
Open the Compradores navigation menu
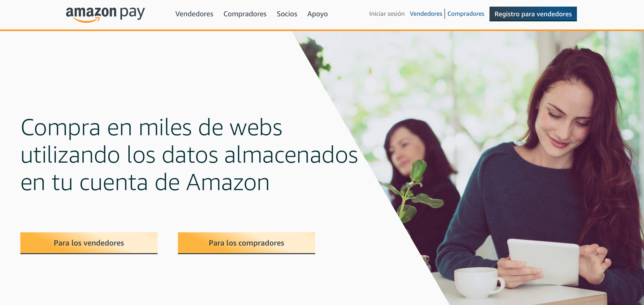245,14
